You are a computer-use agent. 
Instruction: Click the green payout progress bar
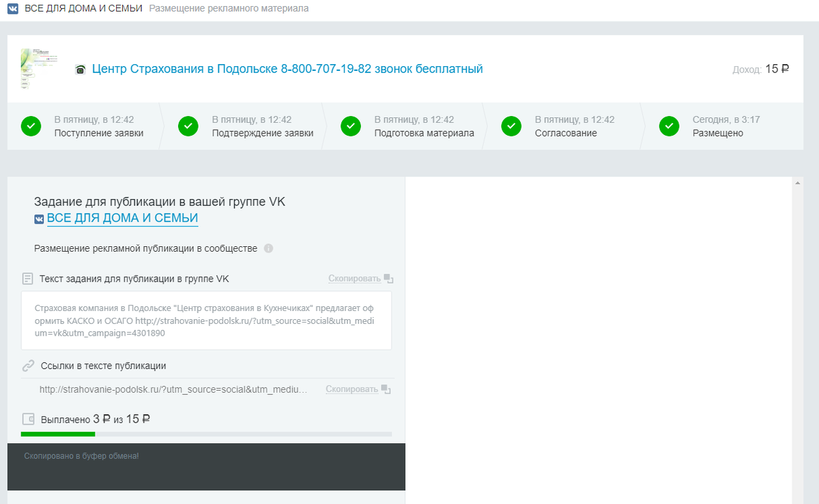58,434
